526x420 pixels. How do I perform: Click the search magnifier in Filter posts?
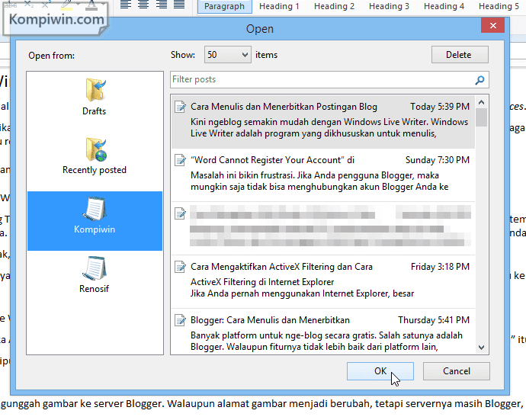479,80
